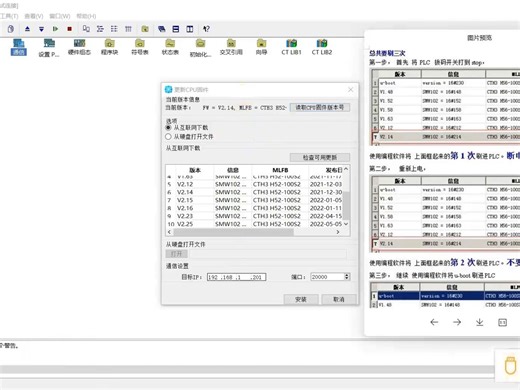520x390 pixels.
Task: Select the V2.23 firmware row
Action: pyautogui.click(x=255, y=216)
